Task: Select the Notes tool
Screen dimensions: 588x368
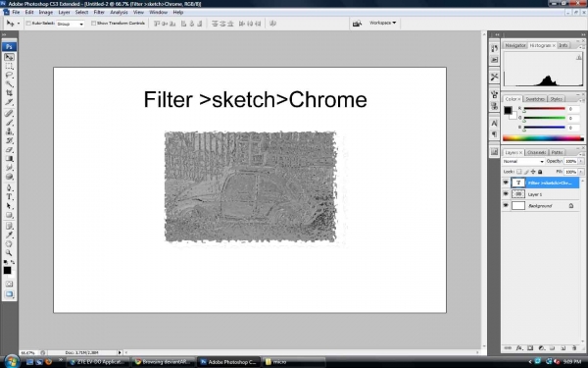Action: 9,226
